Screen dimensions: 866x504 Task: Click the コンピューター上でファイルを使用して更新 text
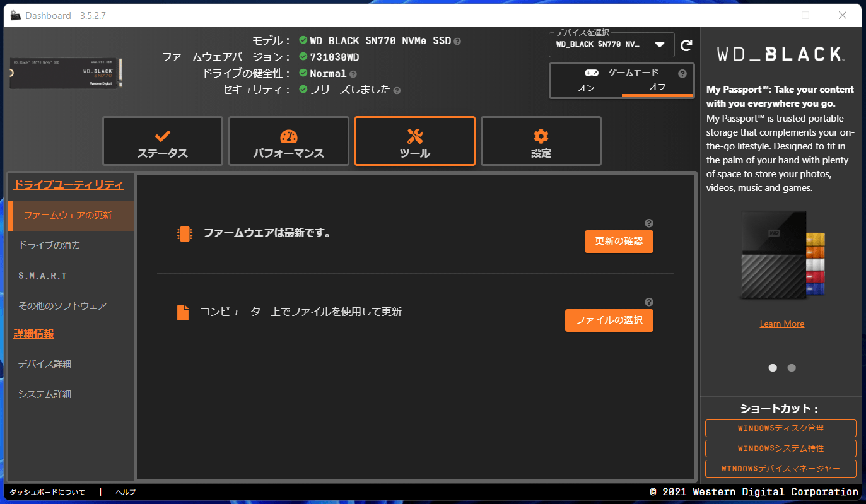[x=300, y=312]
